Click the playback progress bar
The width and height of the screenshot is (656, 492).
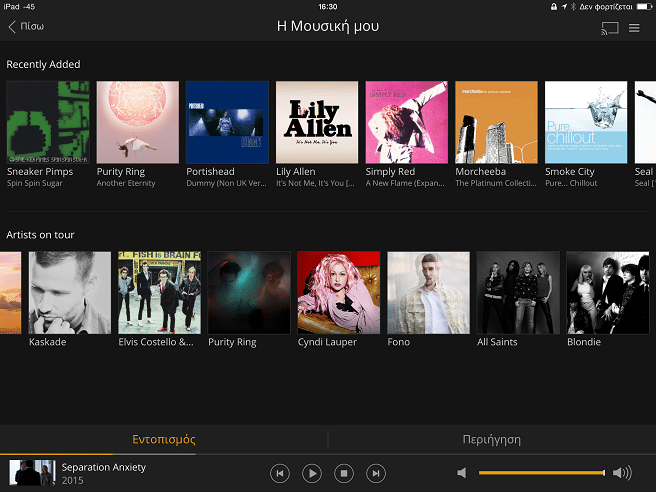click(x=328, y=454)
